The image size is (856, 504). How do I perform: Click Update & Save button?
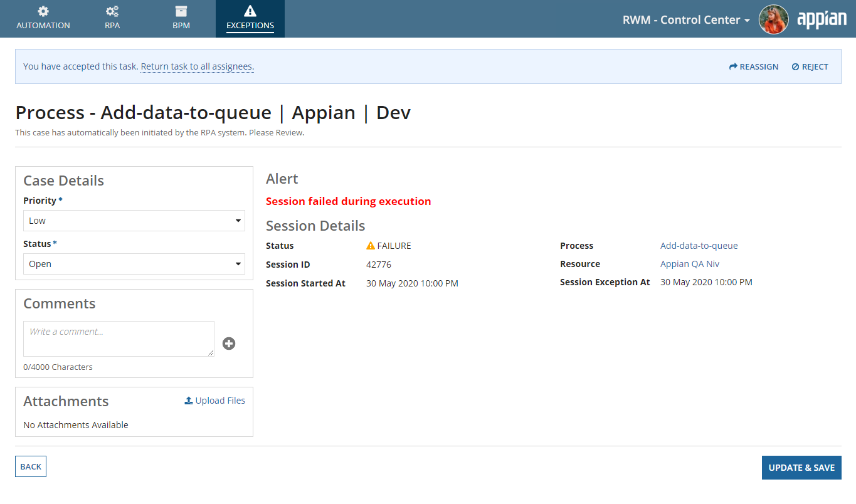(801, 468)
